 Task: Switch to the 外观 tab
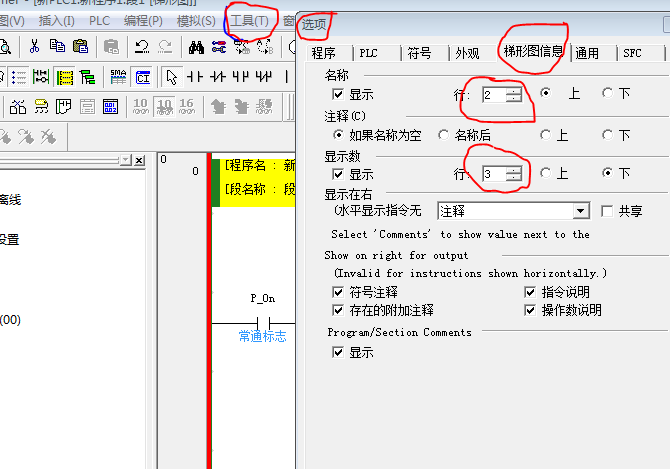tap(466, 53)
